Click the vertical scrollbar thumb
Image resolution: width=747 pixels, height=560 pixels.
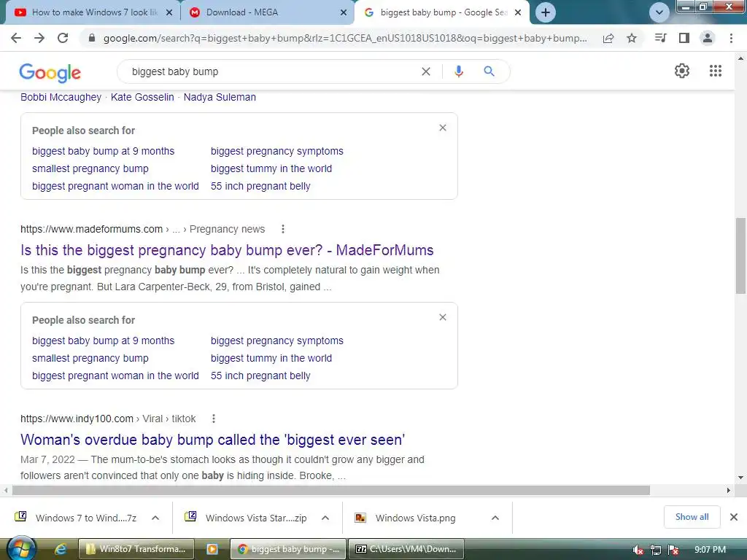pyautogui.click(x=741, y=256)
